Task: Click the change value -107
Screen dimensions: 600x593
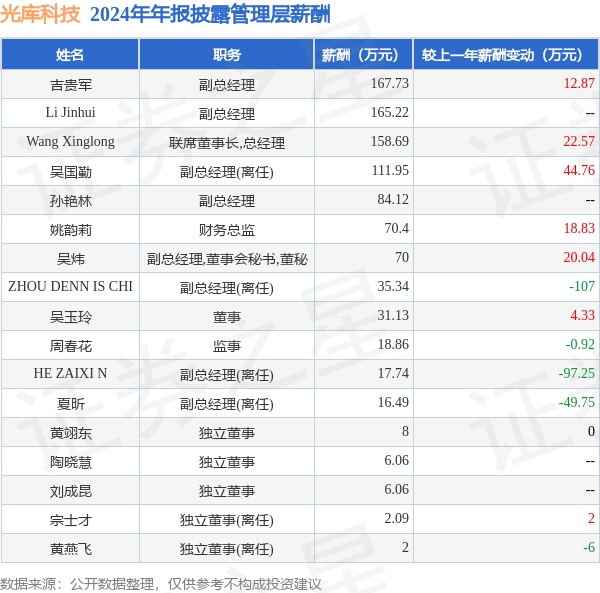Action: coord(582,286)
